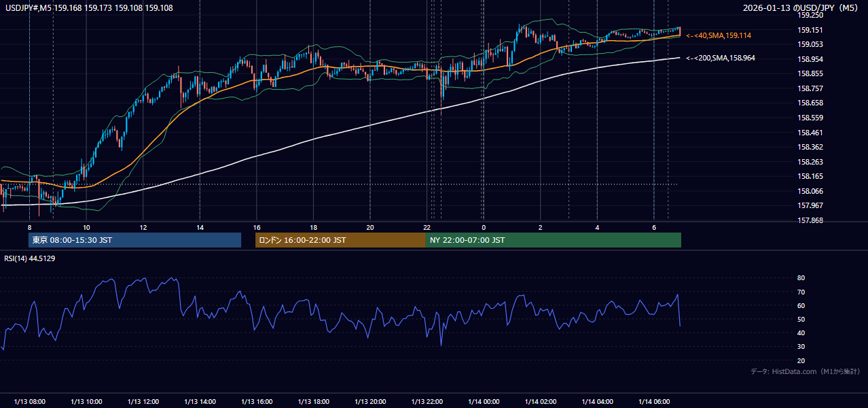Click RSI scale level 40
The width and height of the screenshot is (868, 408).
[x=801, y=333]
